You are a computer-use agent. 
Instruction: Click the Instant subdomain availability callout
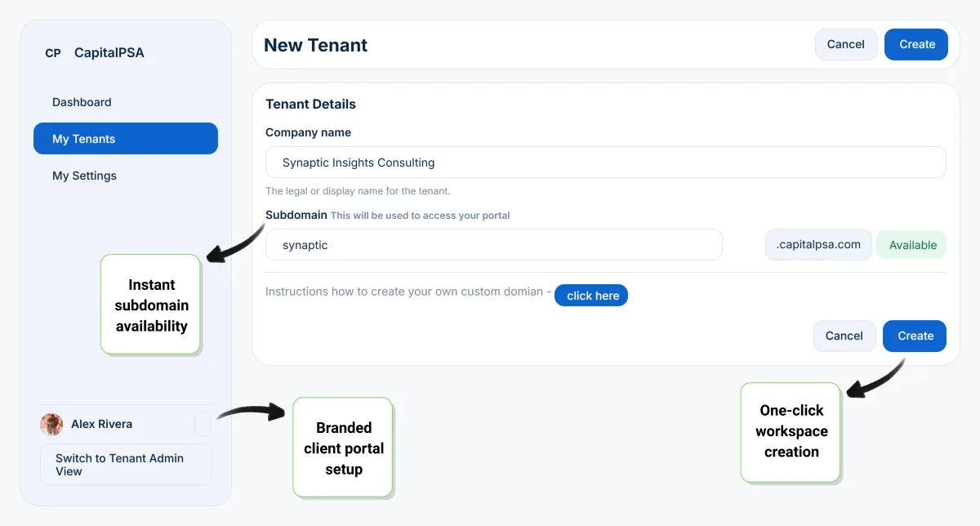click(151, 305)
